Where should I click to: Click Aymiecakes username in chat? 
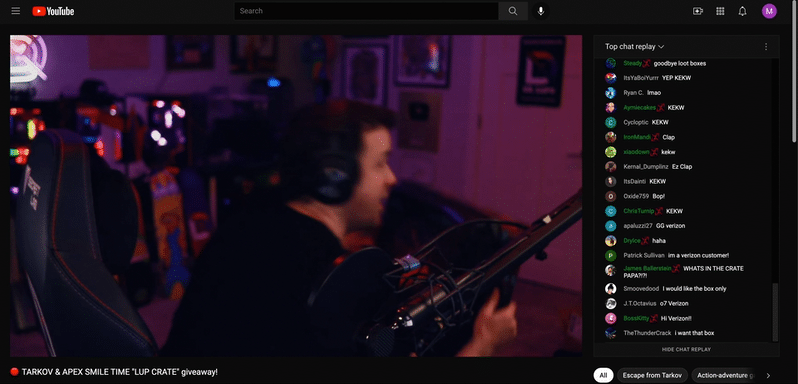(640, 107)
